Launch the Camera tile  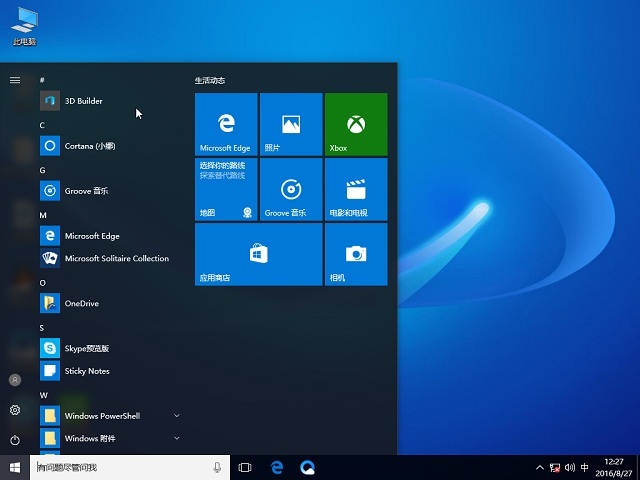tap(355, 254)
